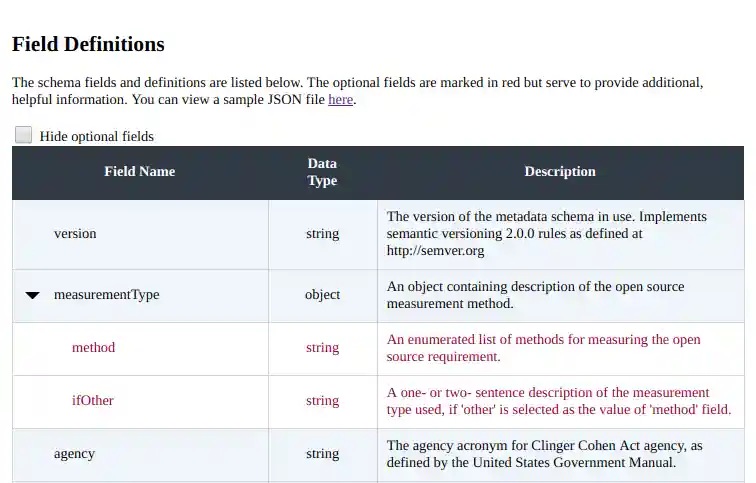Click the string type in agency row
This screenshot has height=483, width=756.
pos(322,454)
